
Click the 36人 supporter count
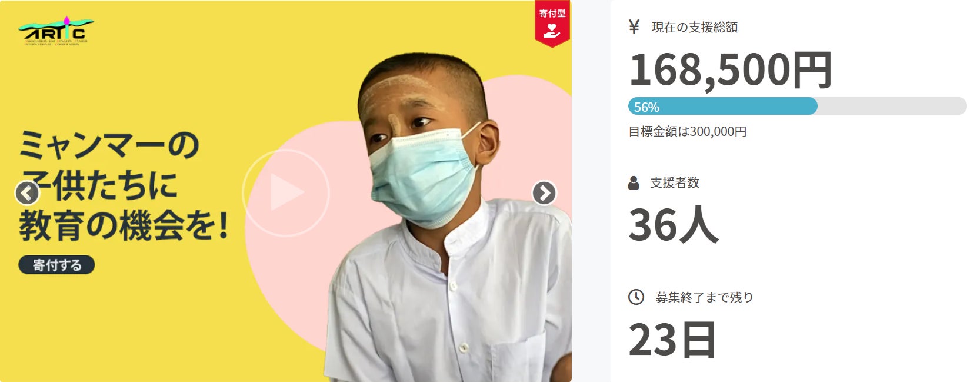coord(674,224)
